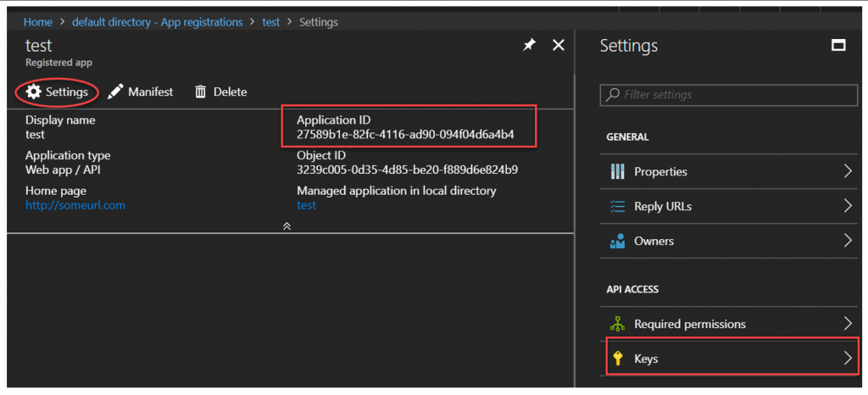Viewport: 868px width, 395px height.
Task: Go to Home in breadcrumb
Action: 37,22
